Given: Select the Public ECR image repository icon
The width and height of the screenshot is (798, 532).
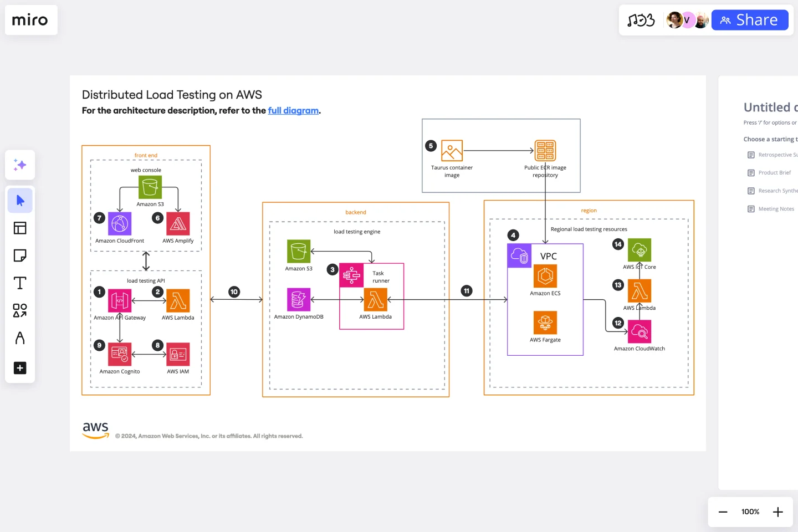Looking at the screenshot, I should (545, 151).
